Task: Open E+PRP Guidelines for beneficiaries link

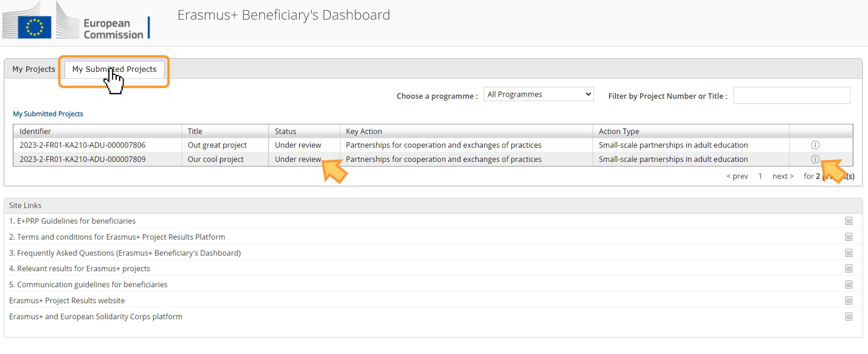Action: (x=72, y=221)
